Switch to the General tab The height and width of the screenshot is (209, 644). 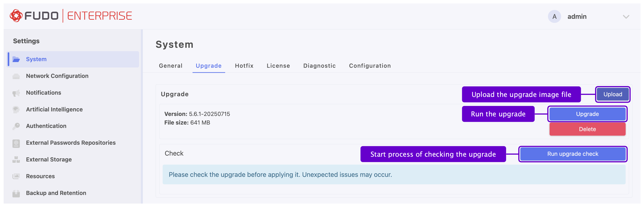pyautogui.click(x=171, y=66)
